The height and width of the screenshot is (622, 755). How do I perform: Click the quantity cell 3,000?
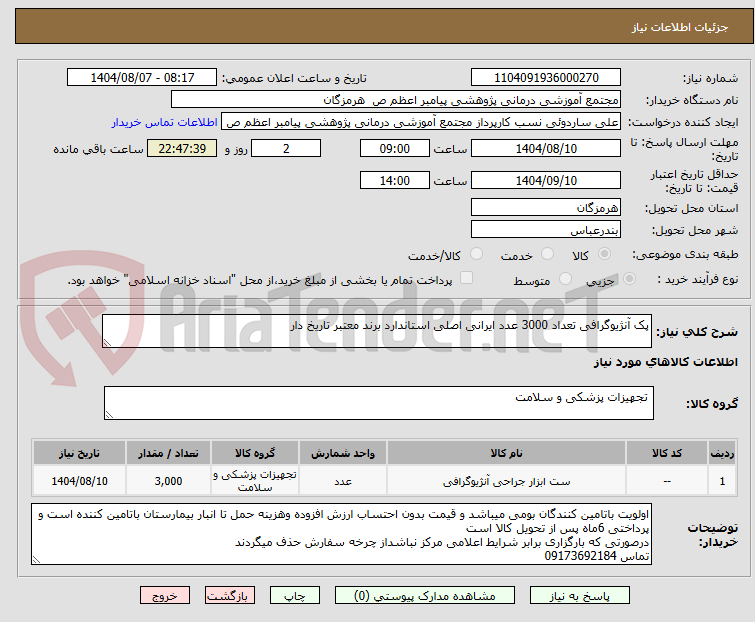coord(168,481)
